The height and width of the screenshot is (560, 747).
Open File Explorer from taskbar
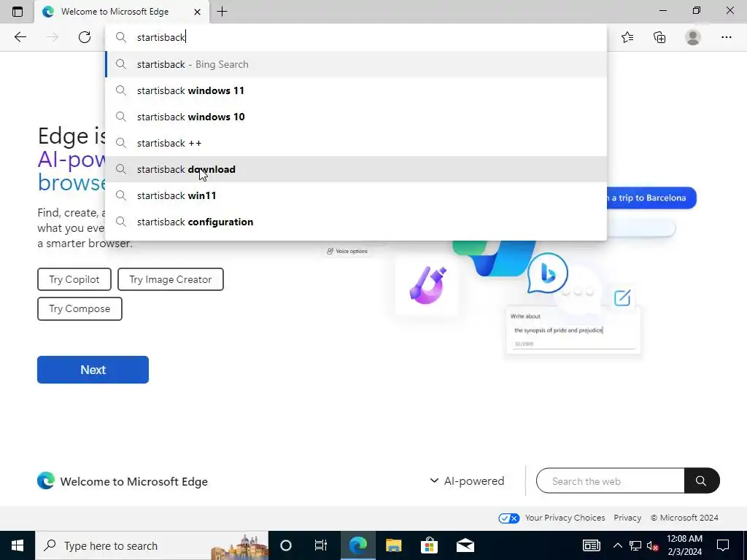[x=393, y=545]
